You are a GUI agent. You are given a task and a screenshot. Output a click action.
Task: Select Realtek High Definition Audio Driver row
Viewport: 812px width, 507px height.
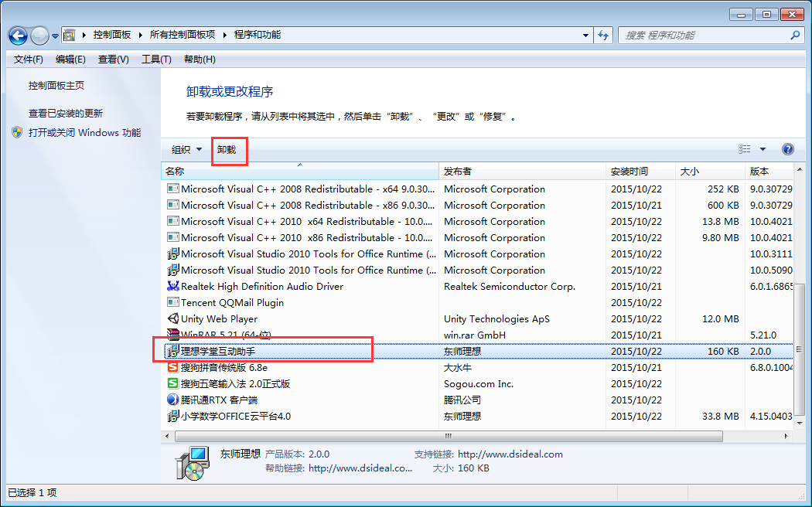coord(262,287)
